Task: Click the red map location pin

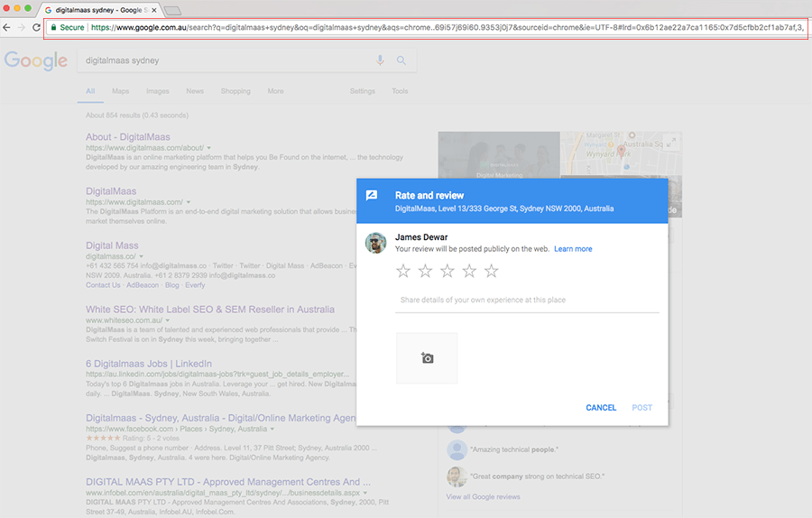Action: (622, 150)
